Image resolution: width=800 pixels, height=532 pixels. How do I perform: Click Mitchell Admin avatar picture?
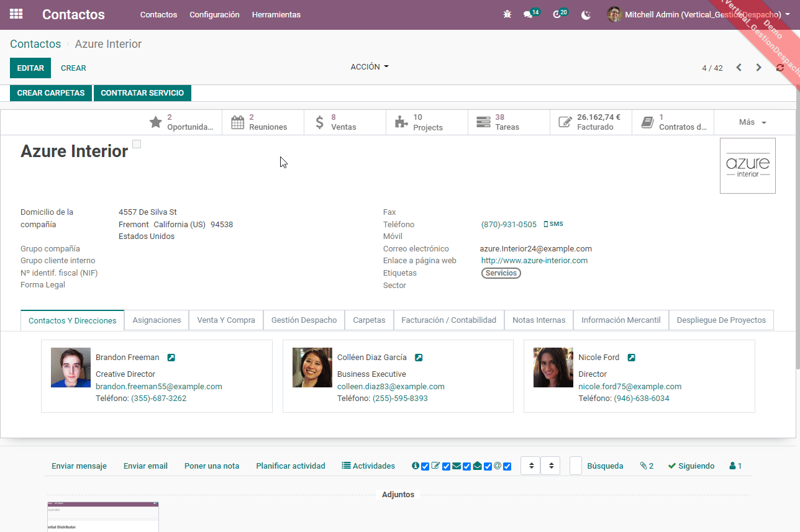(614, 14)
